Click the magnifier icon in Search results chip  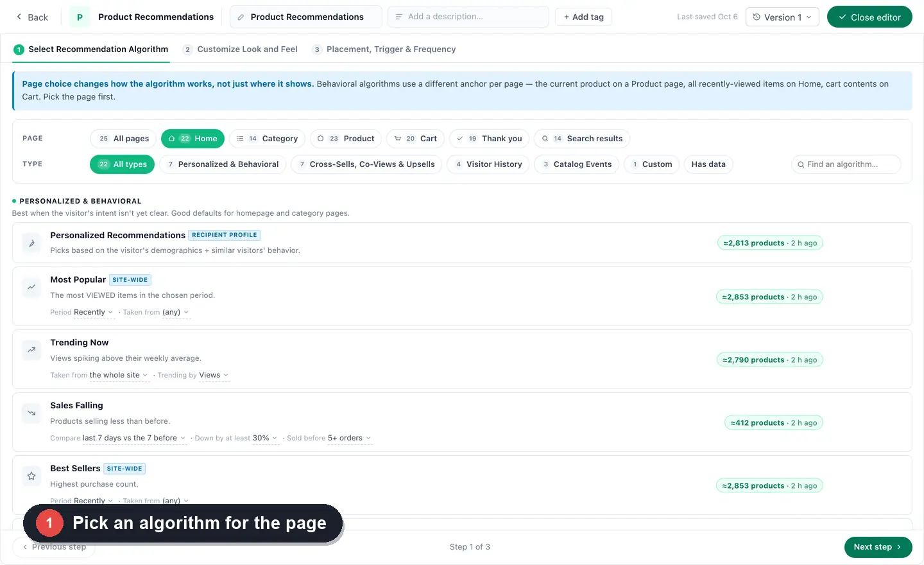[545, 139]
